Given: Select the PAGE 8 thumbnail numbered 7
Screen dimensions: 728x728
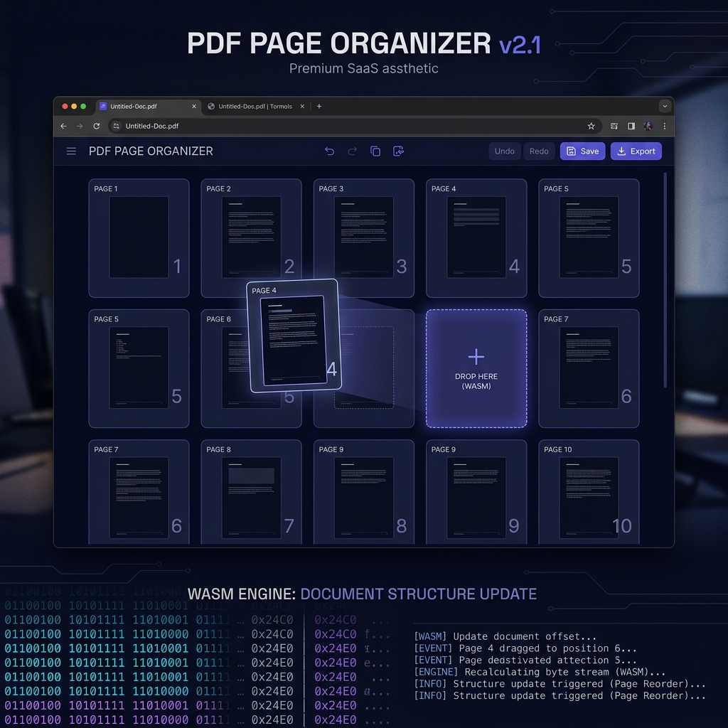Looking at the screenshot, I should (x=251, y=492).
